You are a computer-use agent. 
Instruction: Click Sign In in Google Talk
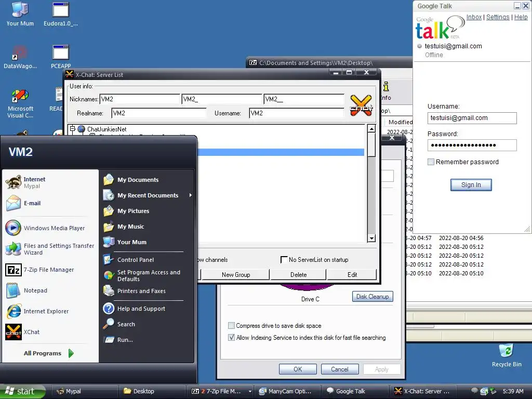471,185
